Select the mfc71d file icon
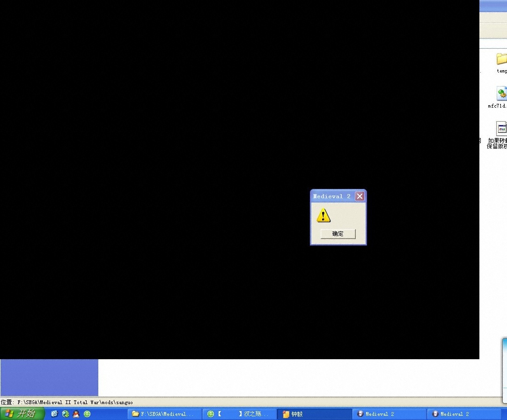 coord(501,94)
